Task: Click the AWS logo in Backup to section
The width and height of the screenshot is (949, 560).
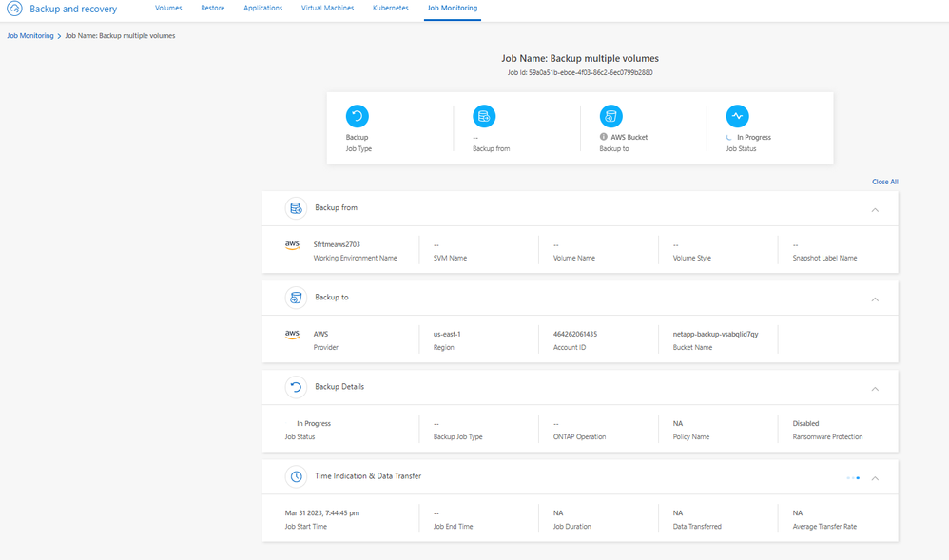Action: tap(292, 335)
